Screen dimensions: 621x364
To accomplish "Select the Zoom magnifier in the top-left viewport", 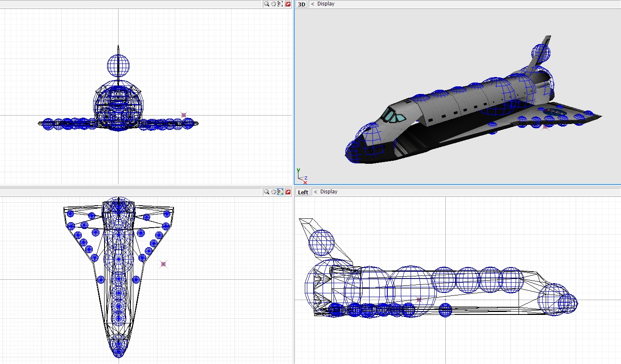I will [x=267, y=4].
